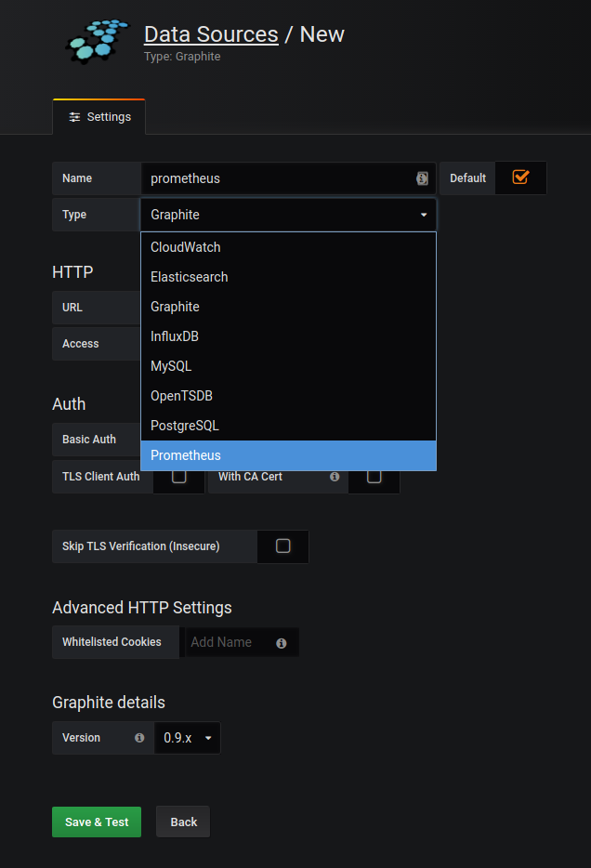Click the 'Basic Auth' label

click(x=89, y=440)
